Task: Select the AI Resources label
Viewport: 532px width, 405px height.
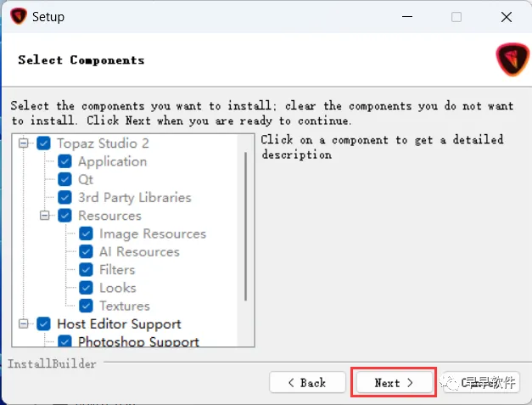Action: 139,252
